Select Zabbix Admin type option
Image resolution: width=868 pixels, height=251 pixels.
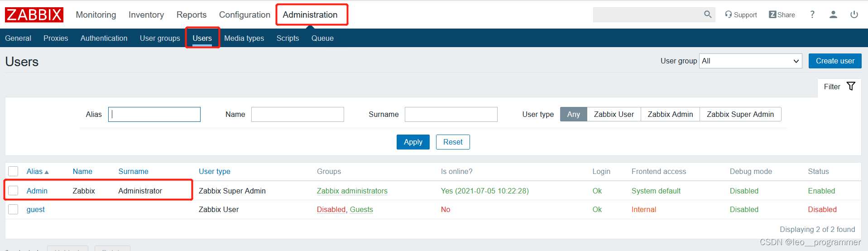[x=670, y=114]
